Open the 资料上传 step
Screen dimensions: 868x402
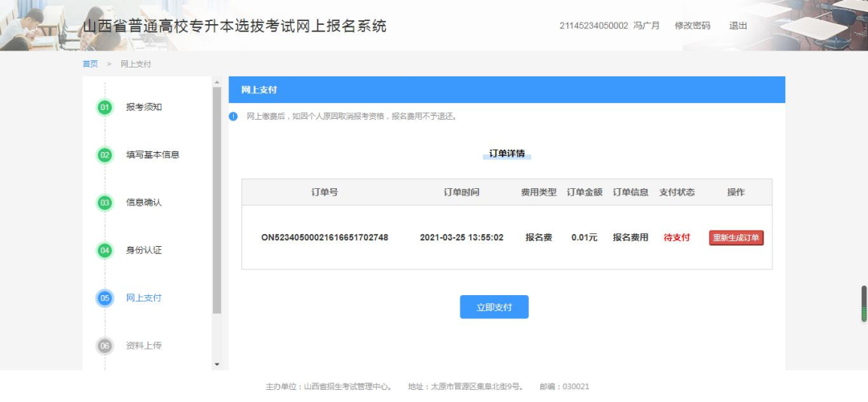144,346
